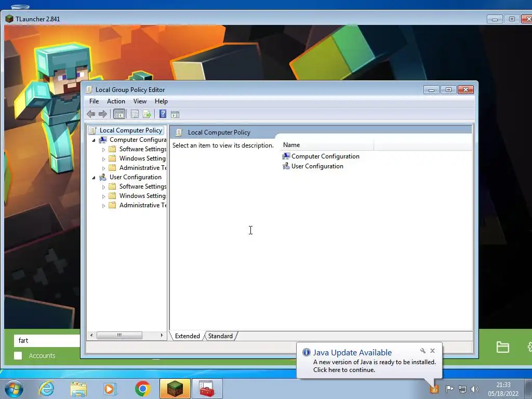This screenshot has width=532, height=399.
Task: Click the Export List toolbar icon
Action: click(x=147, y=114)
